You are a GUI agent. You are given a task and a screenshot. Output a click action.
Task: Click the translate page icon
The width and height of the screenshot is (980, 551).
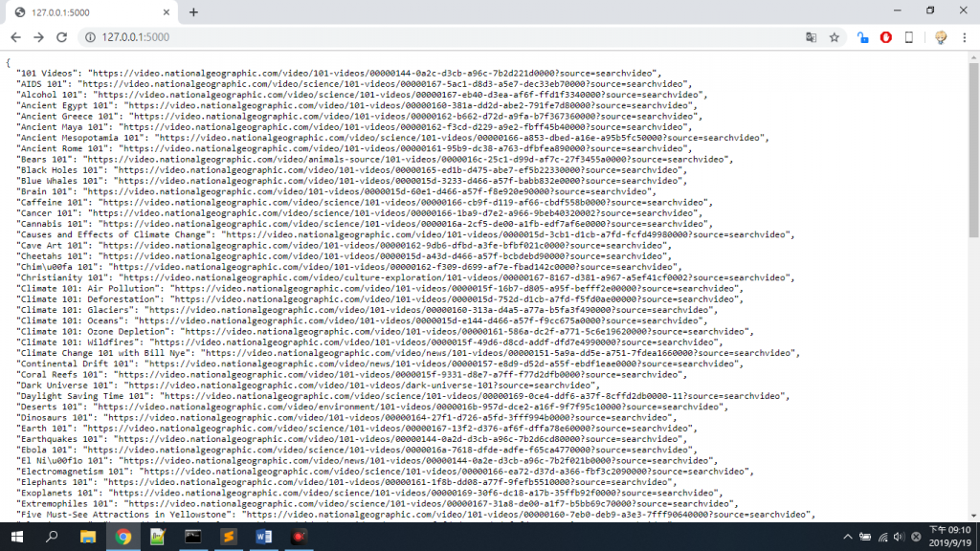point(812,37)
